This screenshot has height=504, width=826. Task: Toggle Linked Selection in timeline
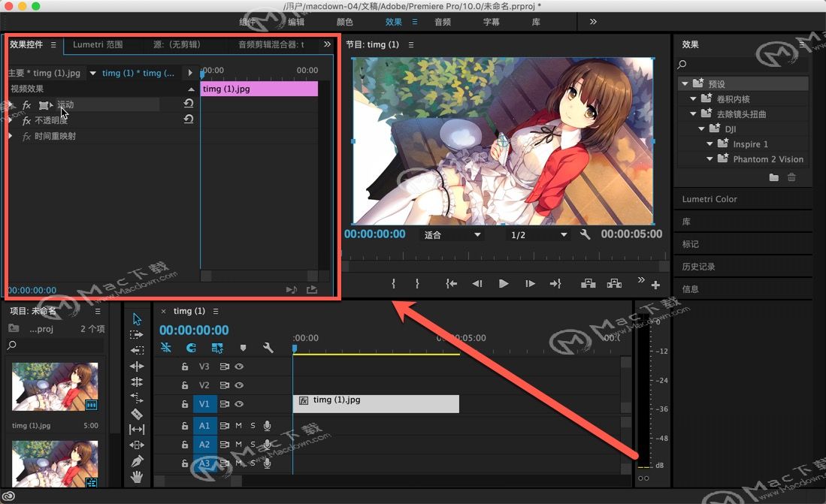point(217,348)
